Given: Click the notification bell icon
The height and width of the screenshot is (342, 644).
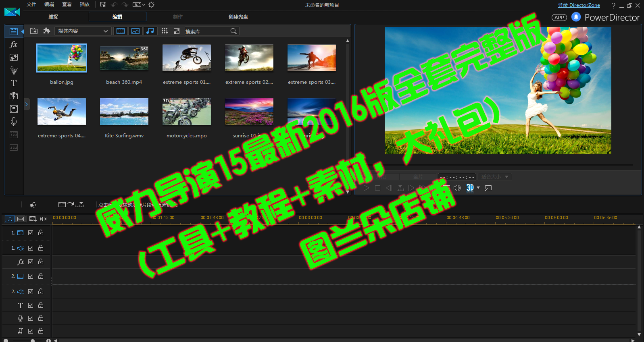Looking at the screenshot, I should [576, 17].
